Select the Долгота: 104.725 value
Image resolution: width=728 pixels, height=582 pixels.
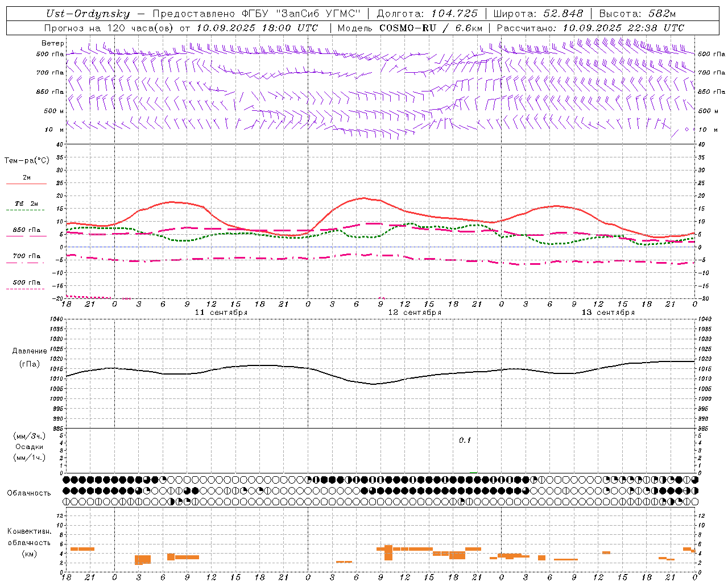[427, 14]
